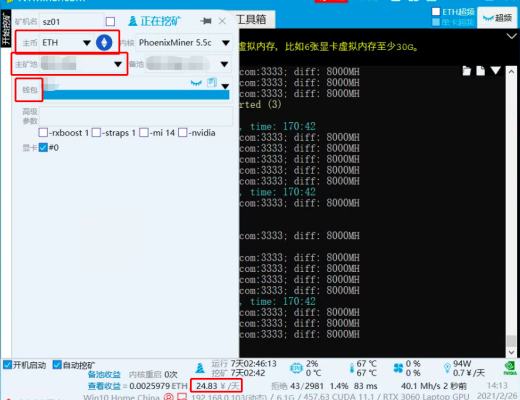This screenshot has width=520, height=400.
Task: Open the 查看收益 link
Action: click(104, 386)
